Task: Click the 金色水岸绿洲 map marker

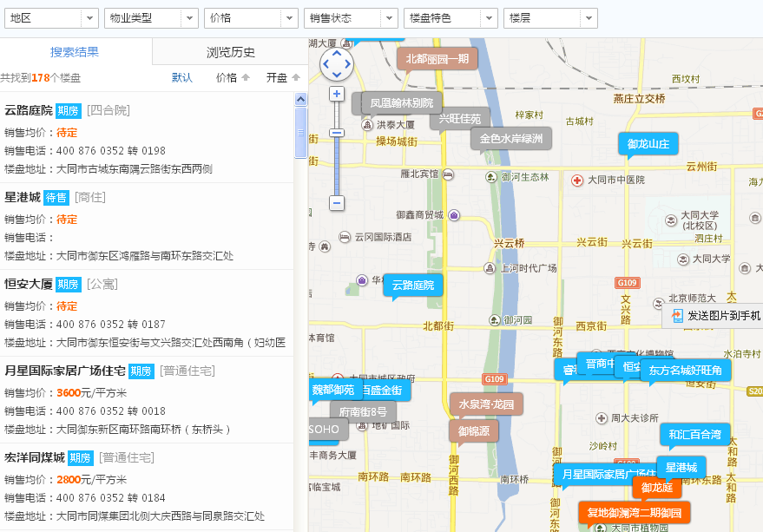Action: point(511,138)
